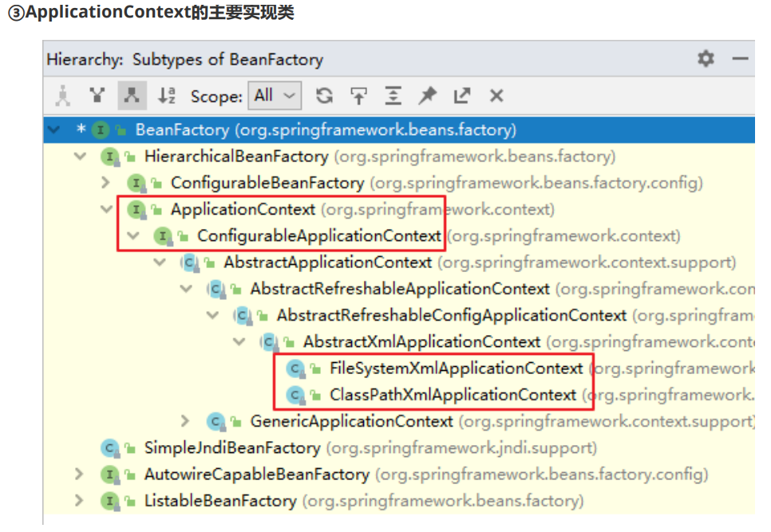This screenshot has width=771, height=532.
Task: Select the ApplicationContext interface row
Action: [399, 209]
